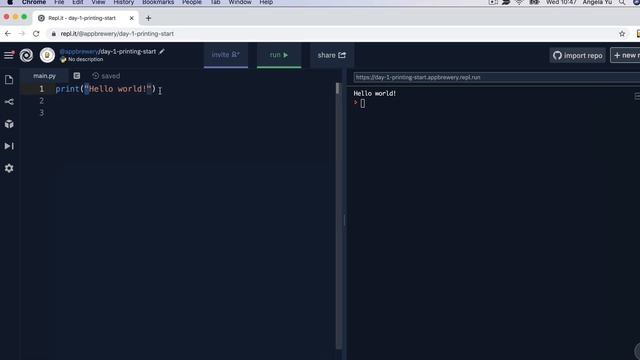Click the print code on line 1
The width and height of the screenshot is (640, 360).
pos(105,89)
